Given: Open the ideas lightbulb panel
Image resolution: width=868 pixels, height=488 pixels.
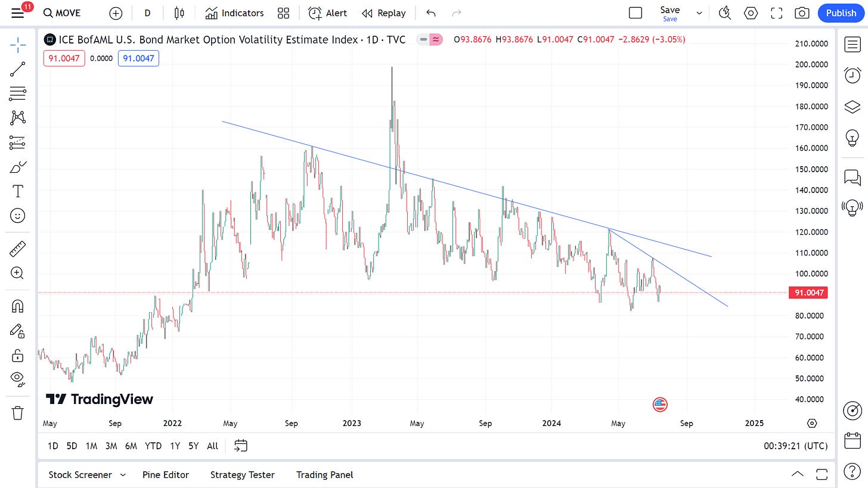Looking at the screenshot, I should 852,138.
